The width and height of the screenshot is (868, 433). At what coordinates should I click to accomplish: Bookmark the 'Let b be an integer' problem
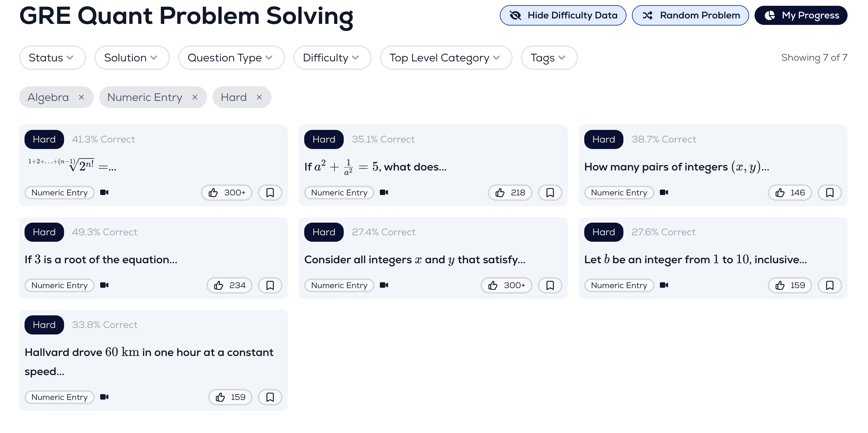(x=830, y=285)
